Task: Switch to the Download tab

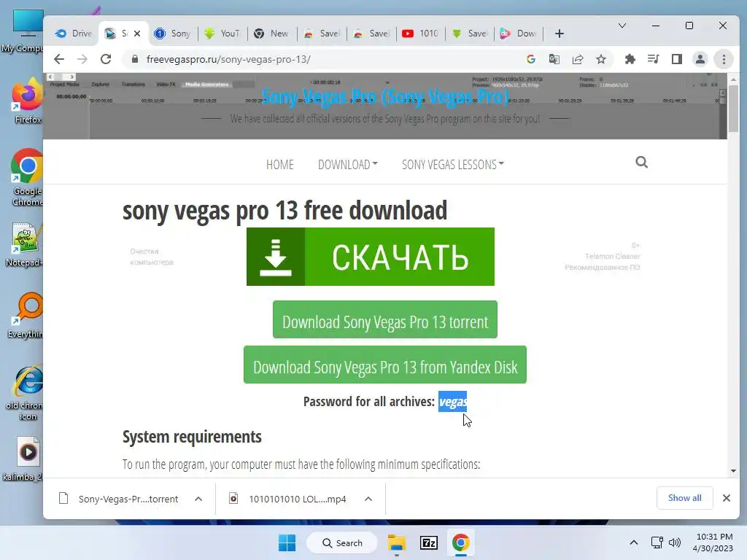Action: click(519, 34)
